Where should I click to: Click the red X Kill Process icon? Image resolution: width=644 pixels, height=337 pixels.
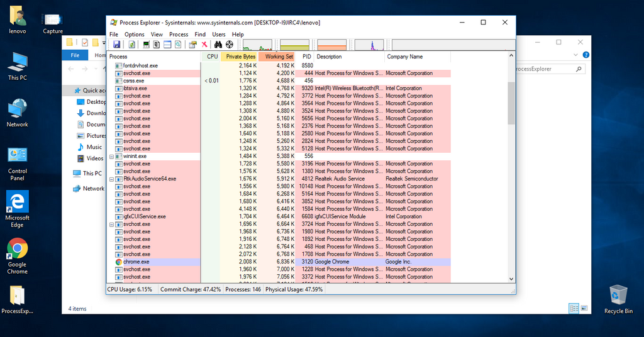coord(204,45)
